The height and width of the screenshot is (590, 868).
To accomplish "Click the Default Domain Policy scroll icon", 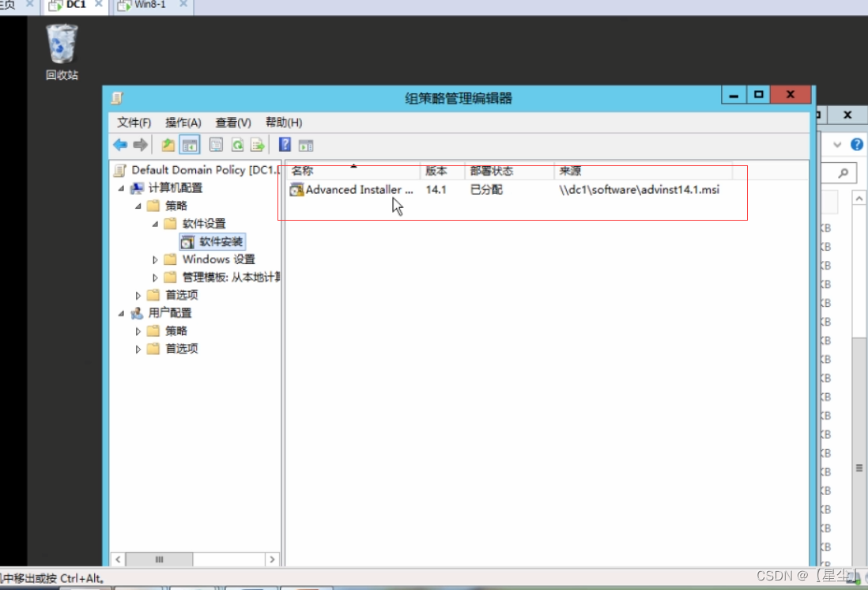I will point(120,170).
